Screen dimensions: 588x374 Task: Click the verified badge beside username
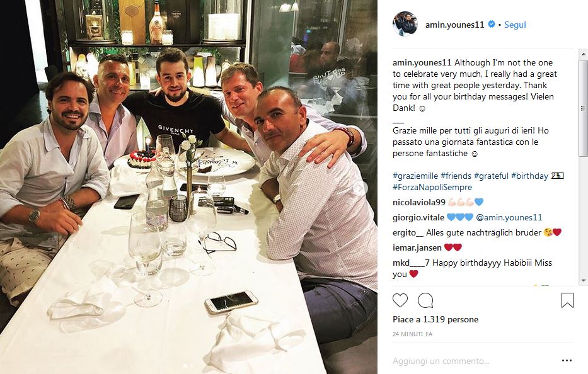(491, 25)
